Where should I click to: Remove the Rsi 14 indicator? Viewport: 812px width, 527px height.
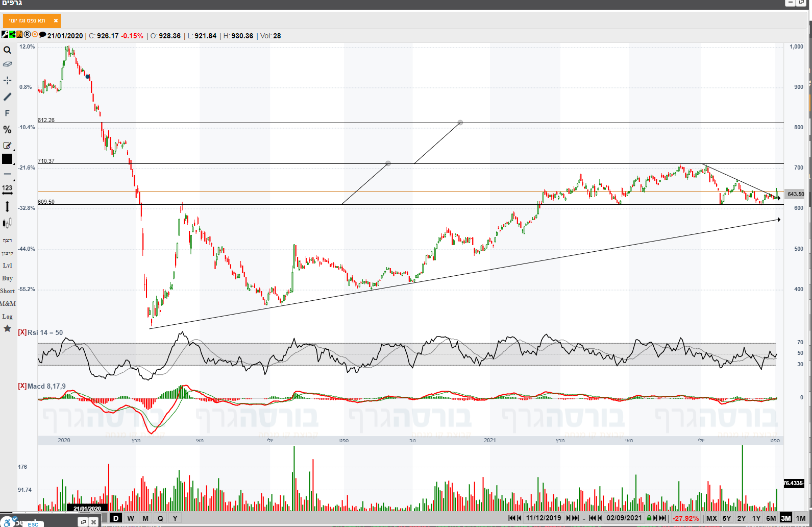tap(22, 332)
